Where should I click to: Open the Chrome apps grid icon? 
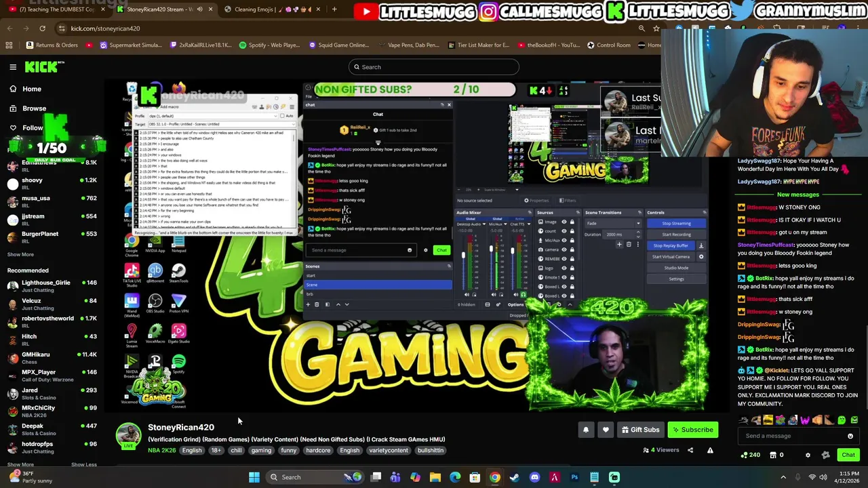tap(9, 45)
